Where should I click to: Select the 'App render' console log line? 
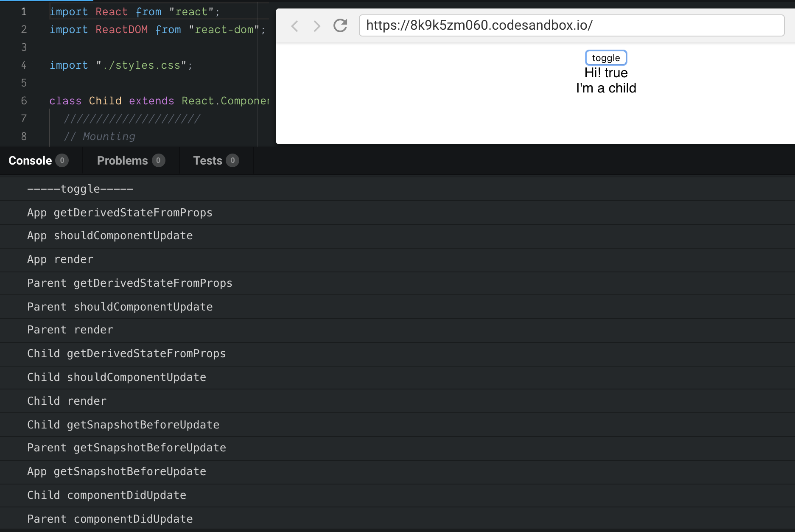click(x=60, y=259)
